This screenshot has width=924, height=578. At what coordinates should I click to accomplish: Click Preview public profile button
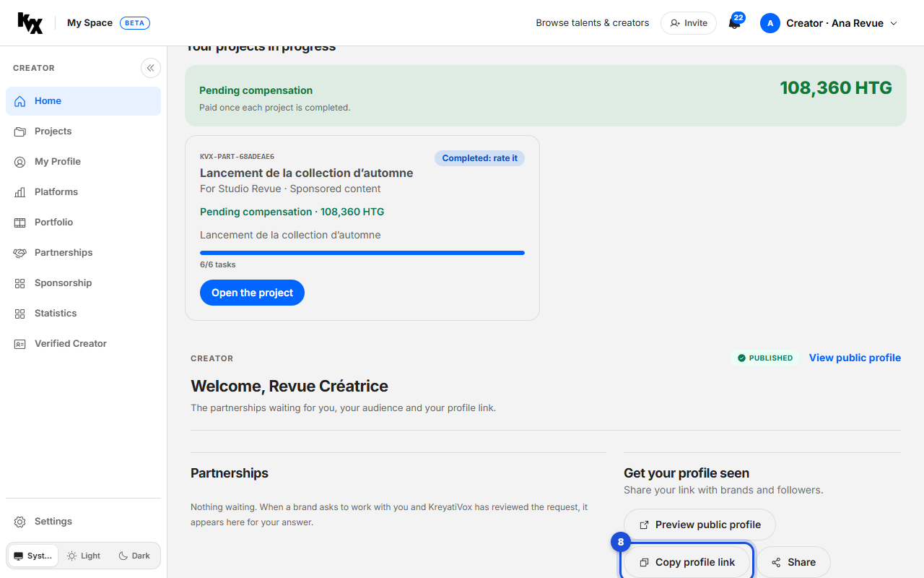(x=699, y=525)
